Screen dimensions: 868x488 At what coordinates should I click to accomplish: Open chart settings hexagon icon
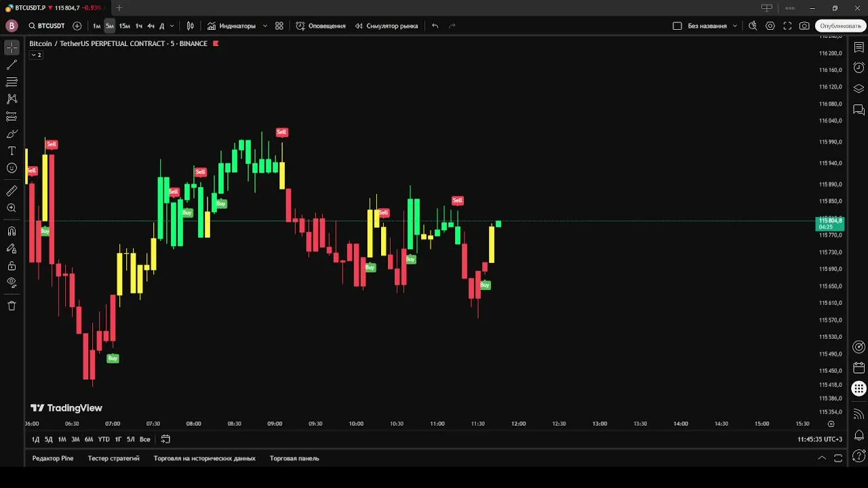(x=770, y=26)
